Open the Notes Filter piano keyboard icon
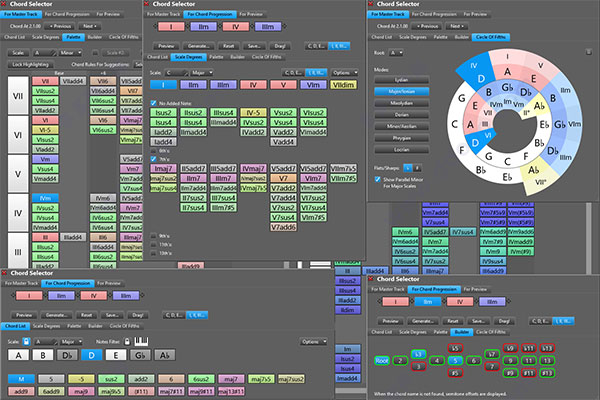This screenshot has width=600, height=400. pyautogui.click(x=141, y=341)
